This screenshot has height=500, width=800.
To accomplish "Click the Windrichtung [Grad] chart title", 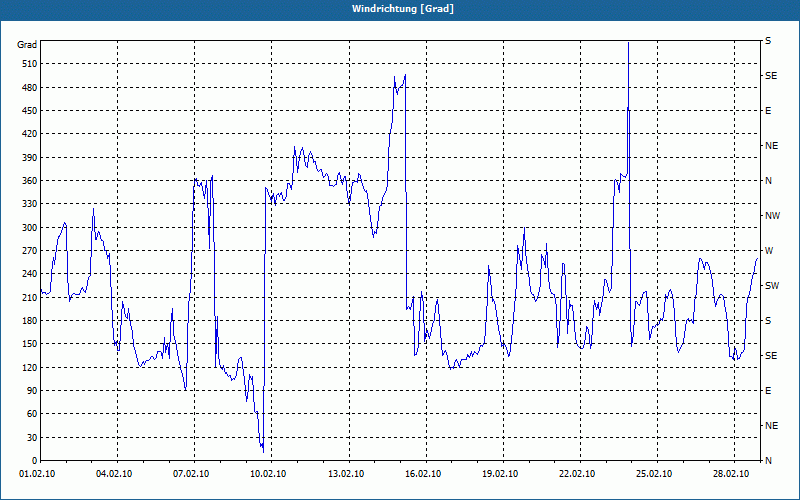I will coord(403,9).
